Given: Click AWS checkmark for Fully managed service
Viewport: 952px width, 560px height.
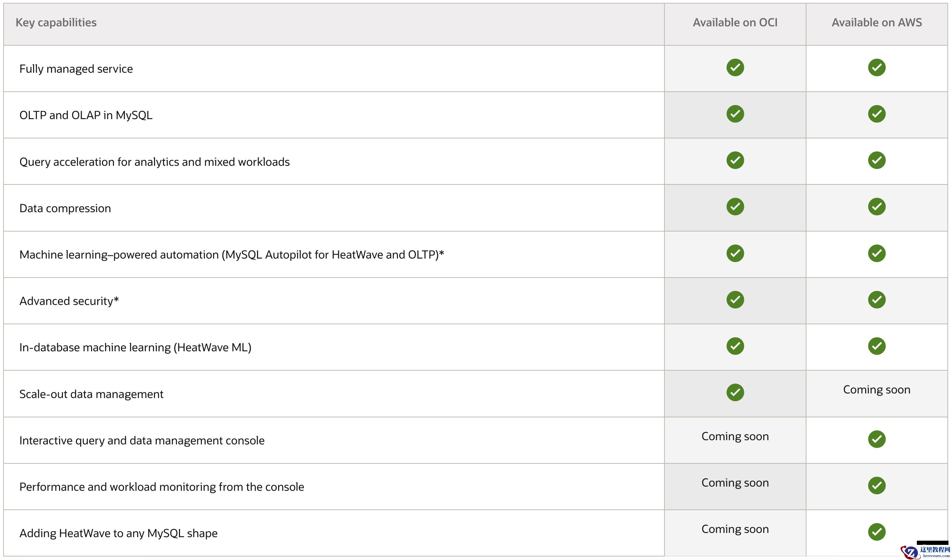Looking at the screenshot, I should click(876, 67).
